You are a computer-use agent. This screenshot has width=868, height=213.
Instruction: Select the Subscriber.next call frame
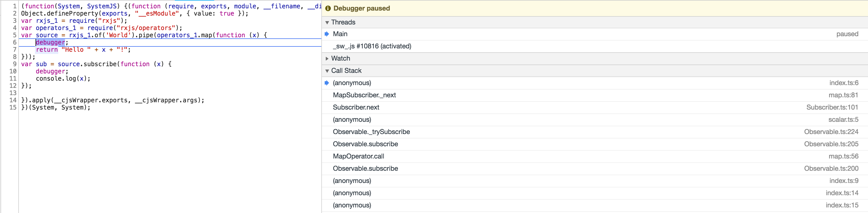tap(356, 107)
